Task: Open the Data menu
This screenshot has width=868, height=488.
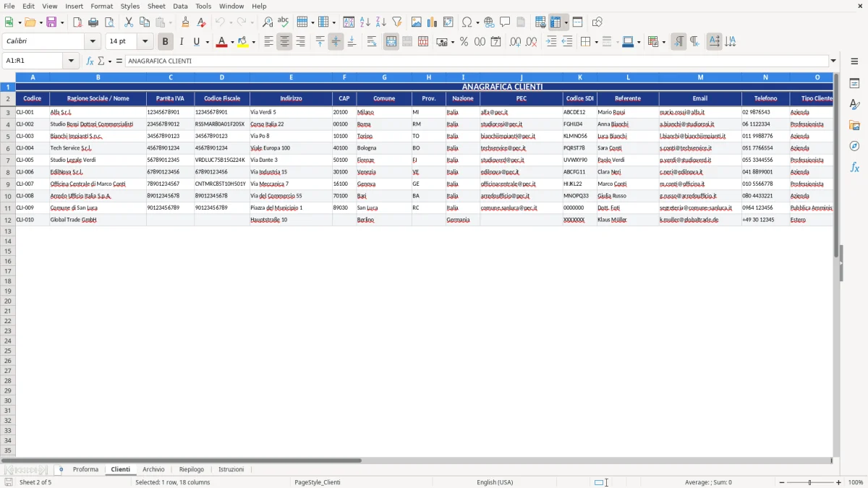Action: (180, 6)
